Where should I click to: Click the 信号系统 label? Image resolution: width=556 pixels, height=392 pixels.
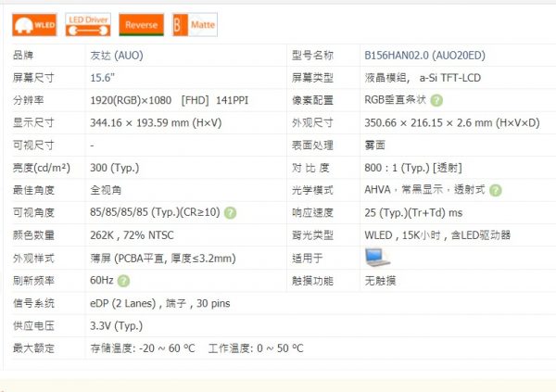pyautogui.click(x=33, y=303)
